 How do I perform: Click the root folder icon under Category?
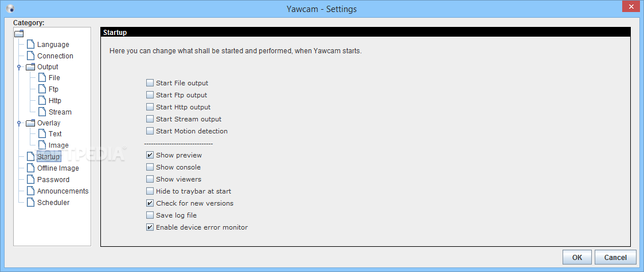click(19, 34)
